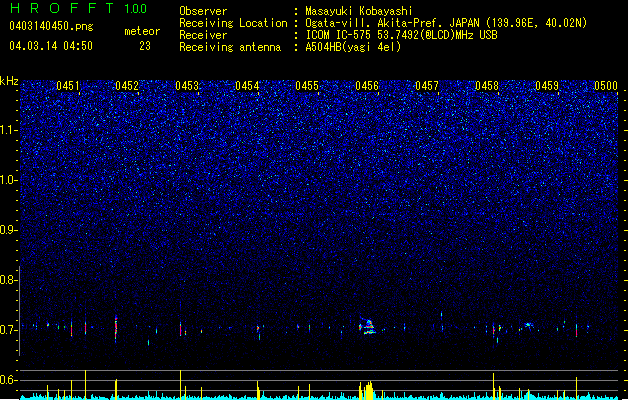The width and height of the screenshot is (629, 400).
Task: Click the 0452 time marker
Action: pos(127,86)
